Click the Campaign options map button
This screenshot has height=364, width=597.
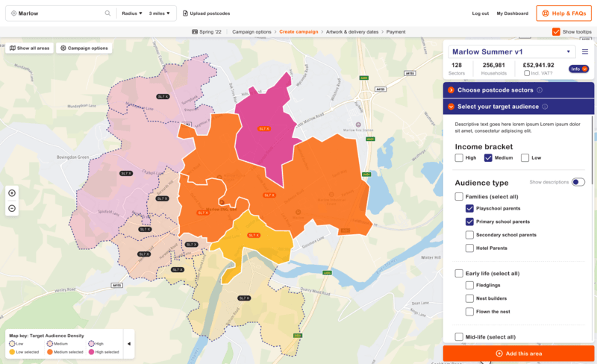click(84, 48)
